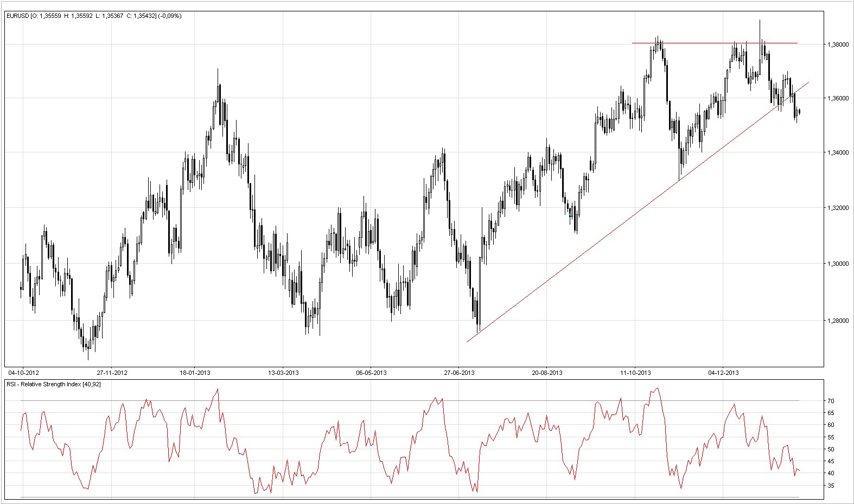Click the RSI 65 level label
This screenshot has height=504, width=854.
[x=831, y=413]
